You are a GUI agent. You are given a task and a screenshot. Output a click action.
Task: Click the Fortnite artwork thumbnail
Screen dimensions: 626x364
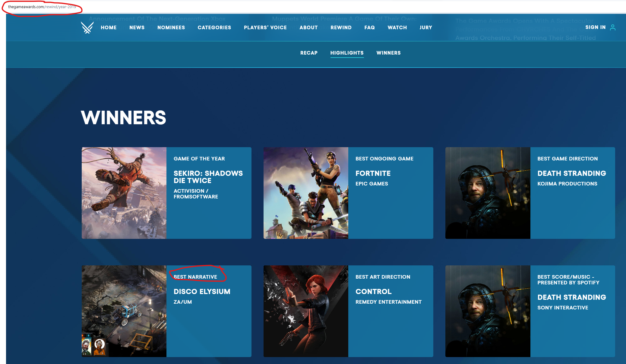306,193
